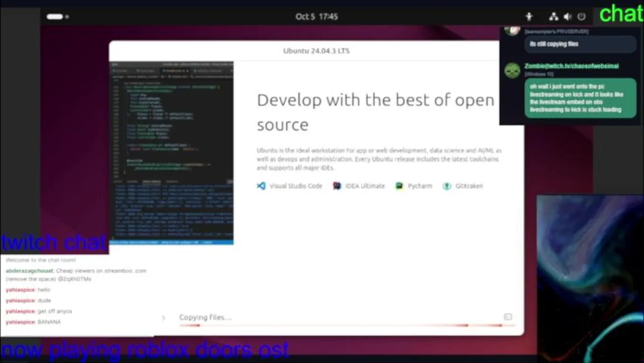Click the wired network icon in top bar
This screenshot has height=363, width=644.
pos(554,17)
